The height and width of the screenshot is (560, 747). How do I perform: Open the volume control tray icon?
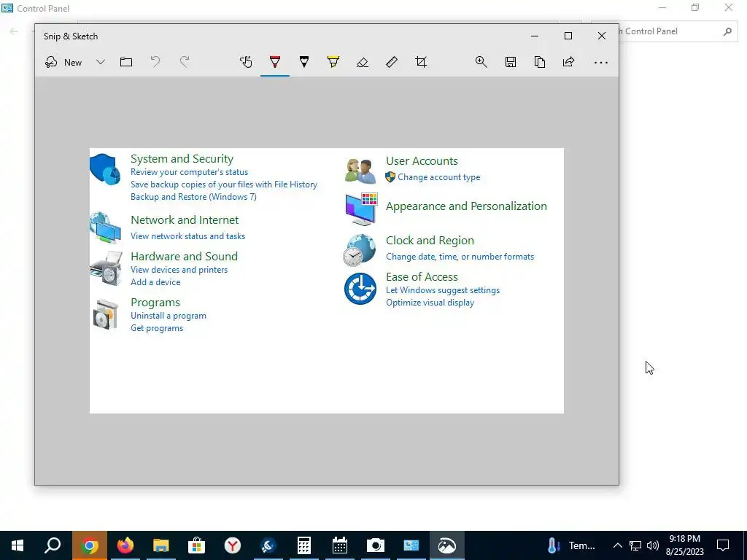click(653, 545)
